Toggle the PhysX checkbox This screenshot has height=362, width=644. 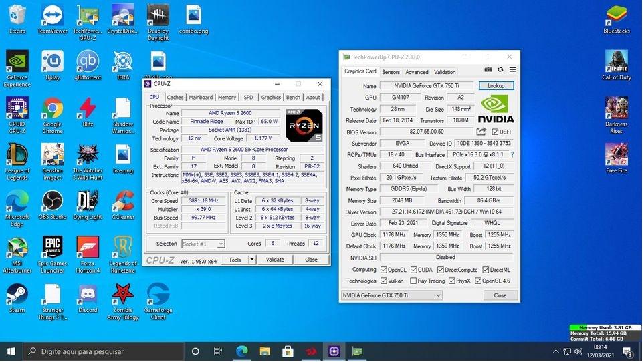point(452,281)
